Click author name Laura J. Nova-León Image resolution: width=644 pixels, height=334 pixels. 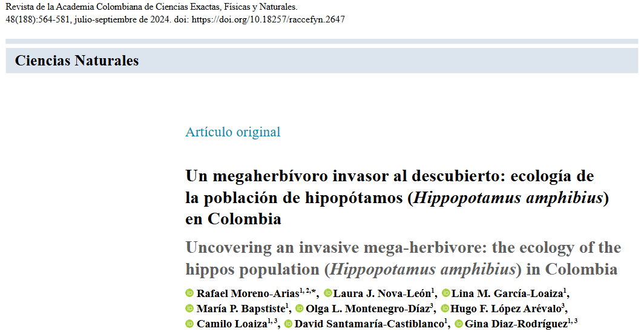click(x=382, y=293)
